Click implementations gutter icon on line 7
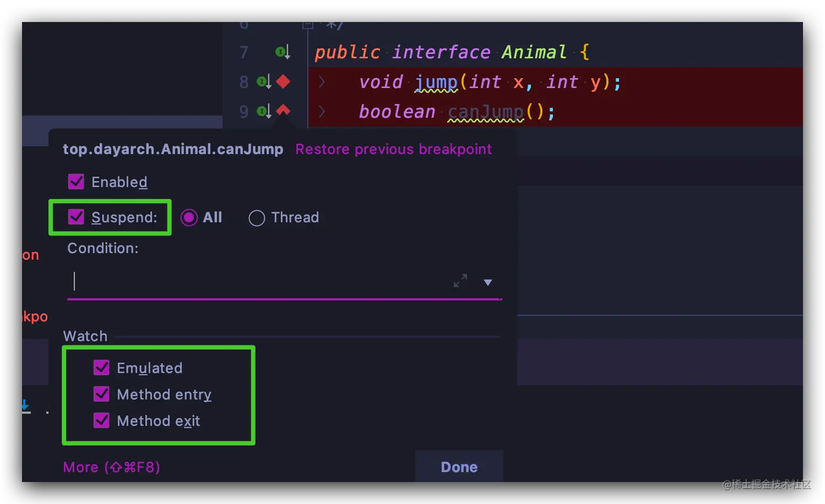 pos(283,52)
